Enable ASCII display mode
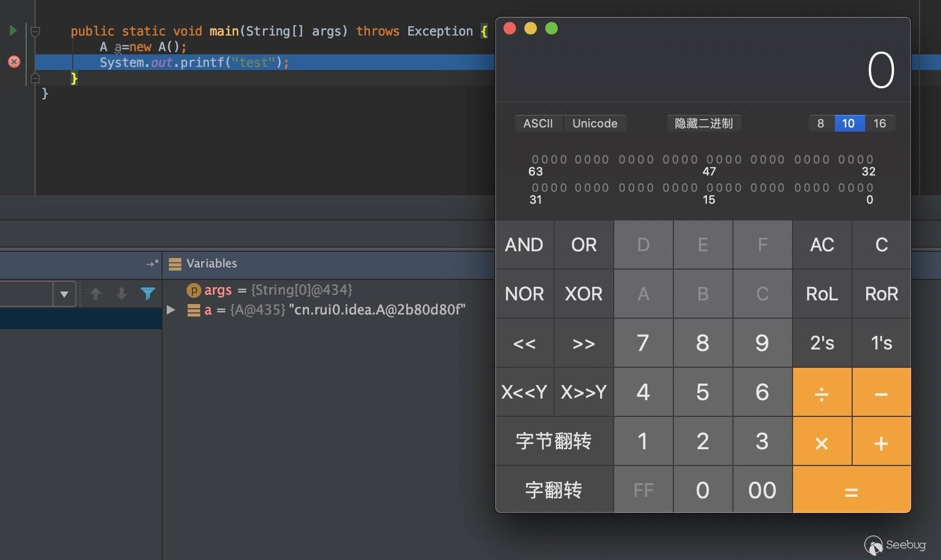Image resolution: width=941 pixels, height=560 pixels. click(538, 123)
